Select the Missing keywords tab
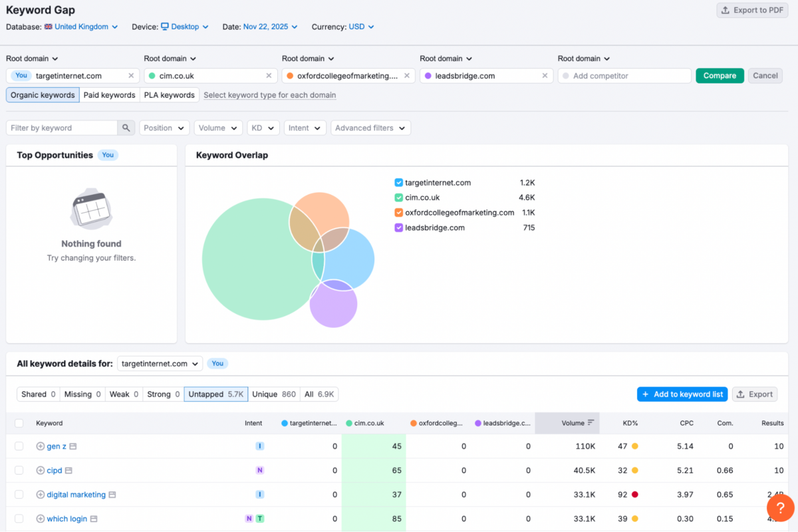Image resolution: width=798 pixels, height=532 pixels. (x=83, y=394)
